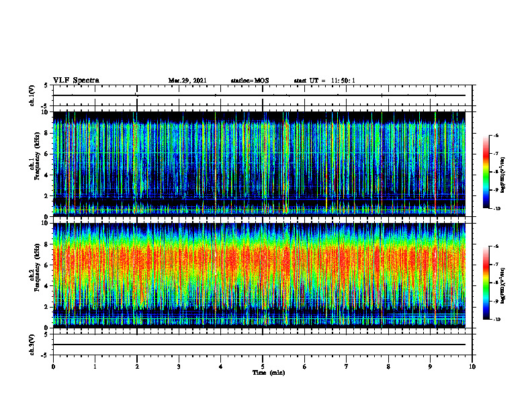Screen dimensions: 532x411
Task: Click the "Time (min)" axis label
Action: pos(269,373)
